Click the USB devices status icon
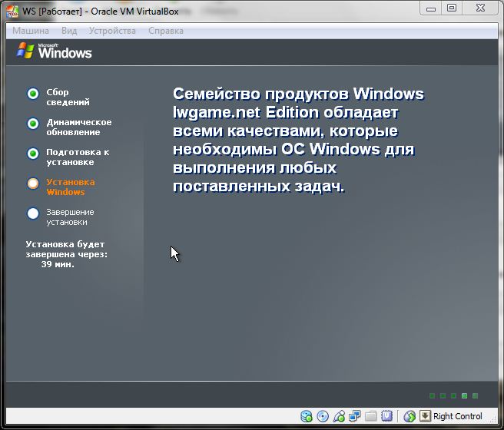Screen dimensions: 504x430 coord(339,416)
